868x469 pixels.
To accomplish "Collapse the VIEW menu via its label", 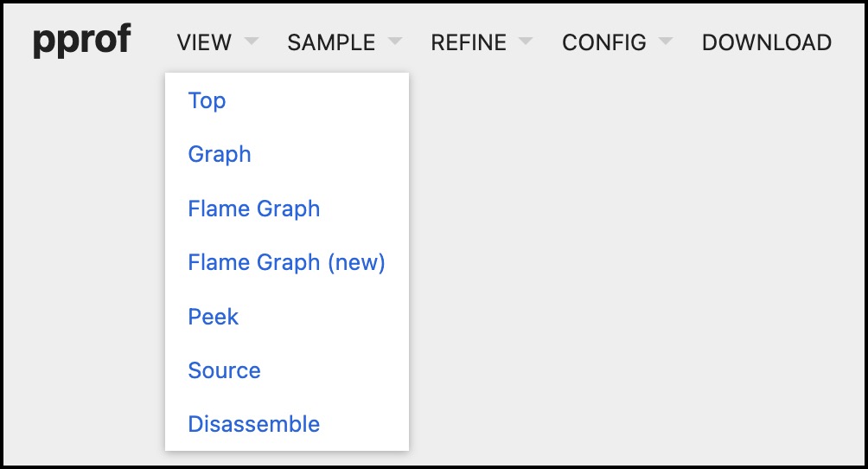I will click(x=204, y=42).
